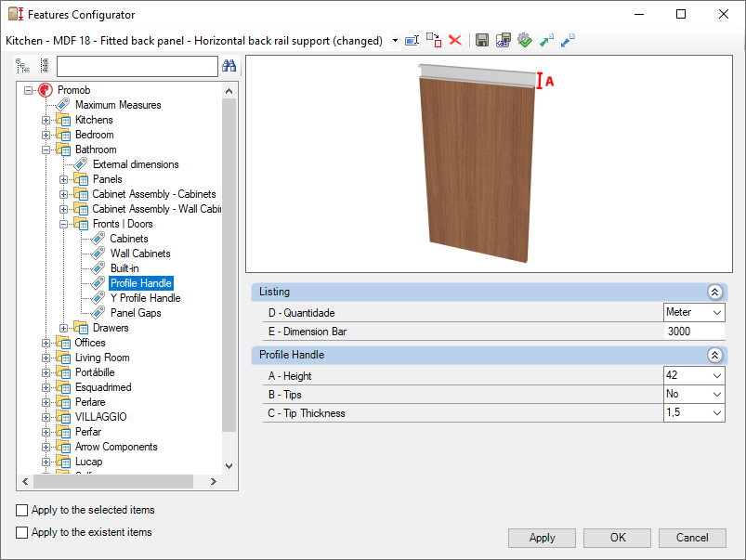746x560 pixels.
Task: Click the Kitchens folder icon
Action: pos(63,120)
